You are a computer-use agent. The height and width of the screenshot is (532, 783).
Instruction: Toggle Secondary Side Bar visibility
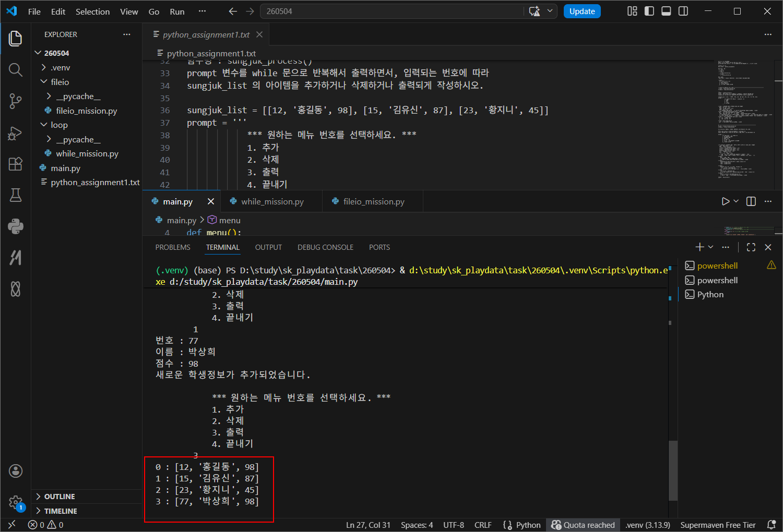tap(683, 11)
